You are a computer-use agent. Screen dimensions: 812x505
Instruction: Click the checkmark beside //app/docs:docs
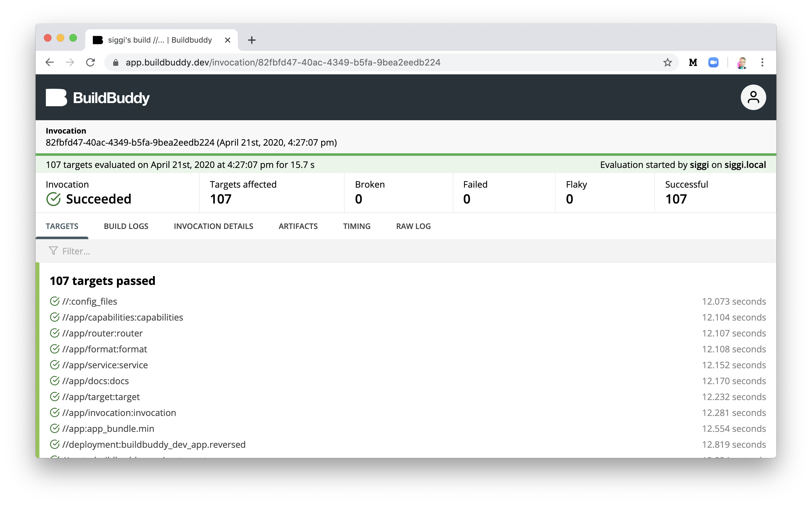[55, 381]
